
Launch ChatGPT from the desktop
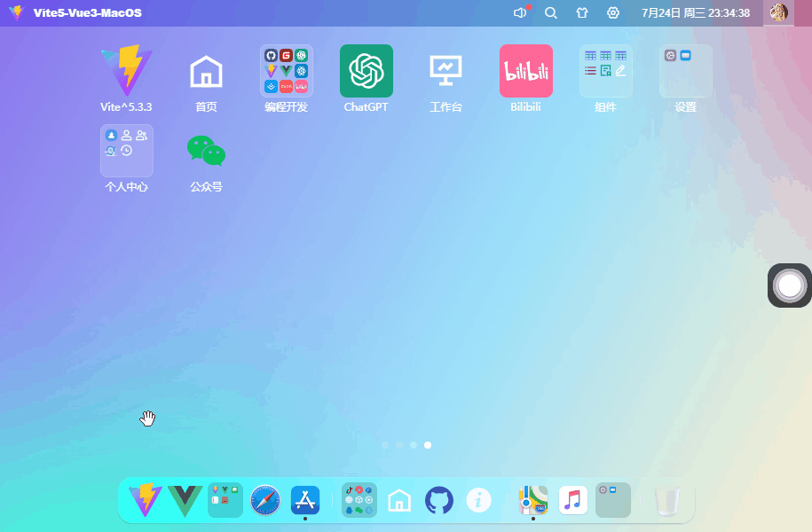pos(367,71)
